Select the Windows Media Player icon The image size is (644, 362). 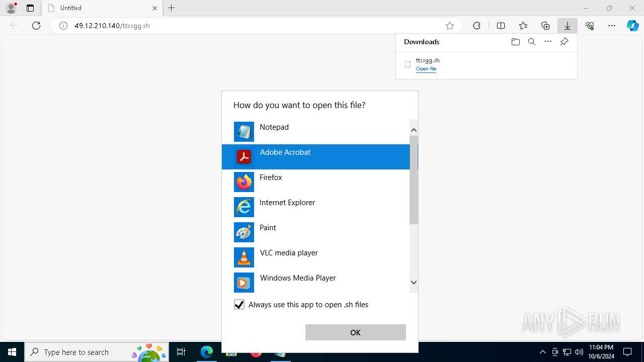[x=244, y=283]
